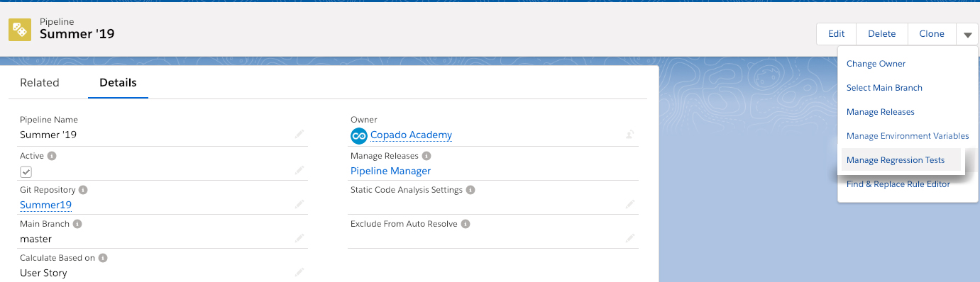The width and height of the screenshot is (980, 282).
Task: Collapse the actions dropdown arrow button
Action: coord(967,34)
